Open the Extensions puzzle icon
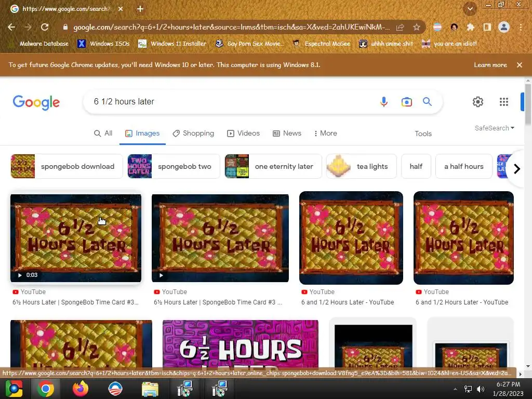The height and width of the screenshot is (399, 532). click(470, 27)
